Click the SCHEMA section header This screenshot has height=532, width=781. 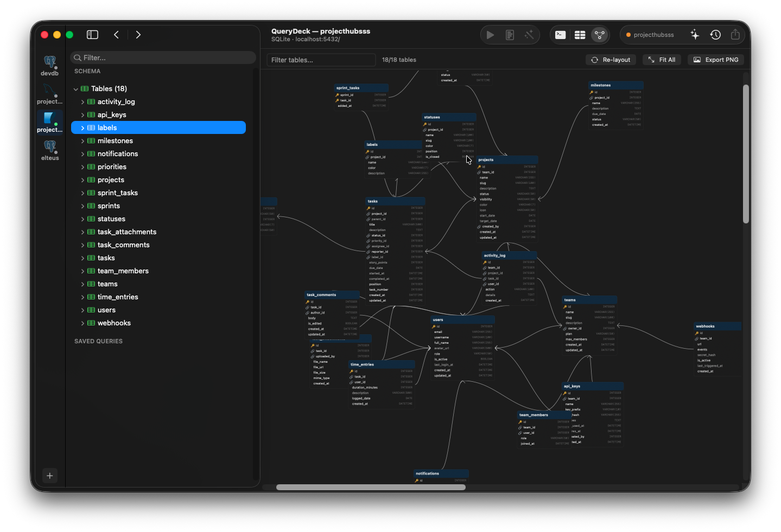[87, 71]
